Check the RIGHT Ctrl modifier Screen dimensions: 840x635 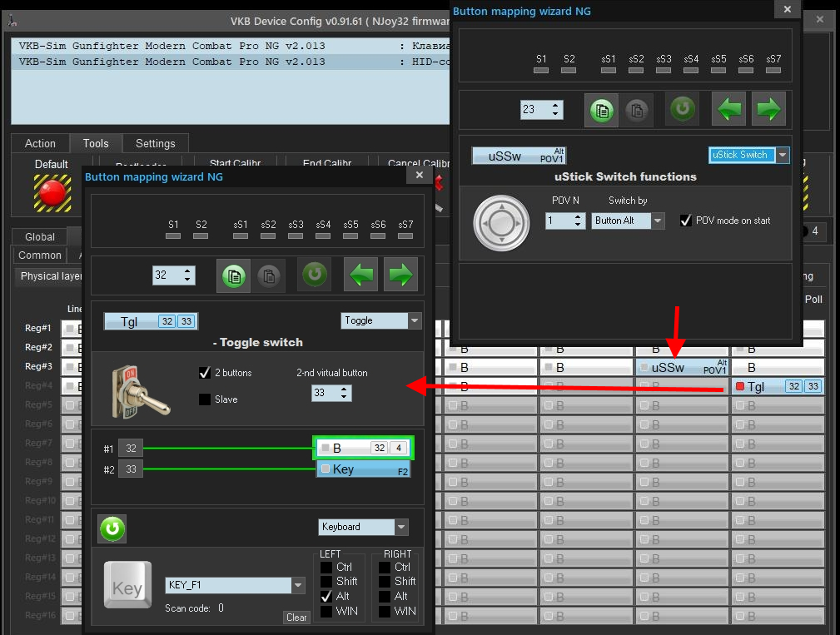click(x=385, y=567)
